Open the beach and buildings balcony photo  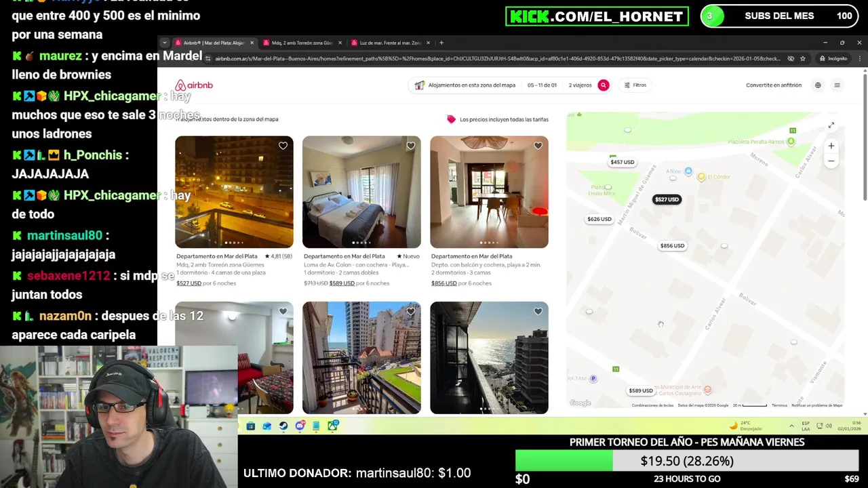tap(361, 358)
